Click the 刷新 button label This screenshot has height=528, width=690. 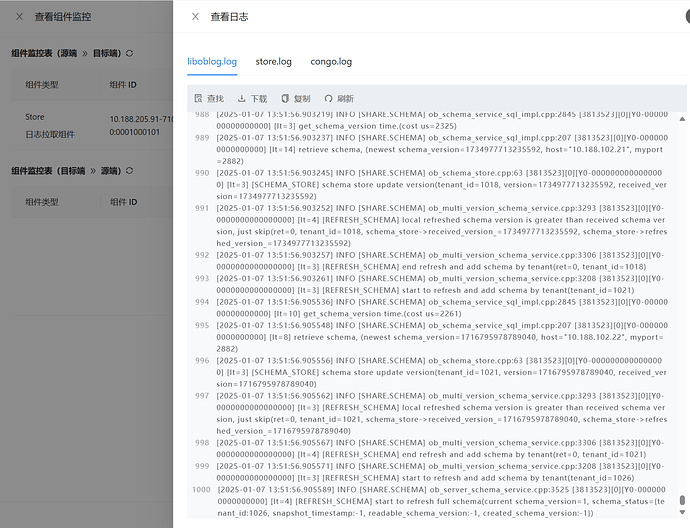(345, 99)
